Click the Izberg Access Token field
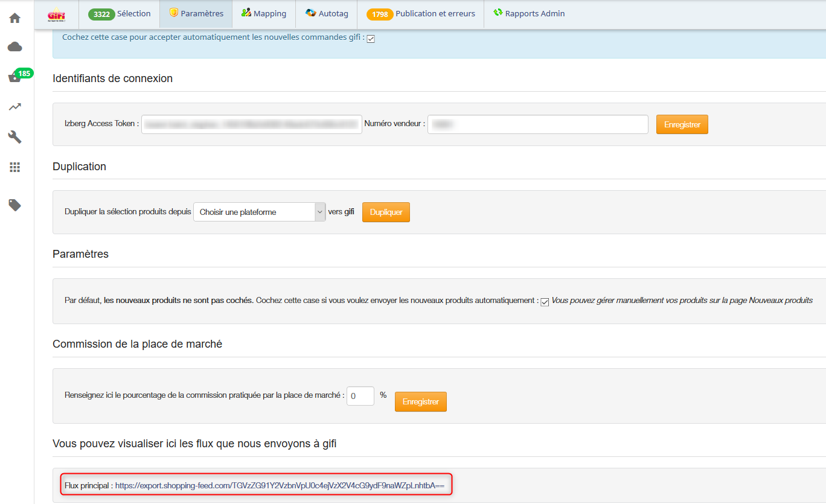 252,124
